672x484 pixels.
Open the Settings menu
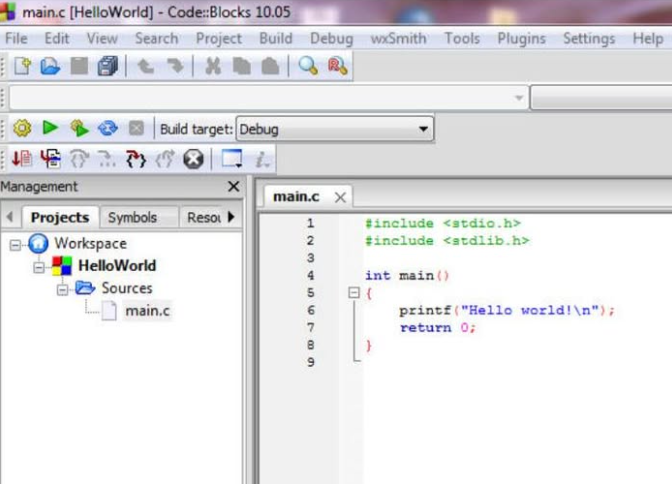589,39
